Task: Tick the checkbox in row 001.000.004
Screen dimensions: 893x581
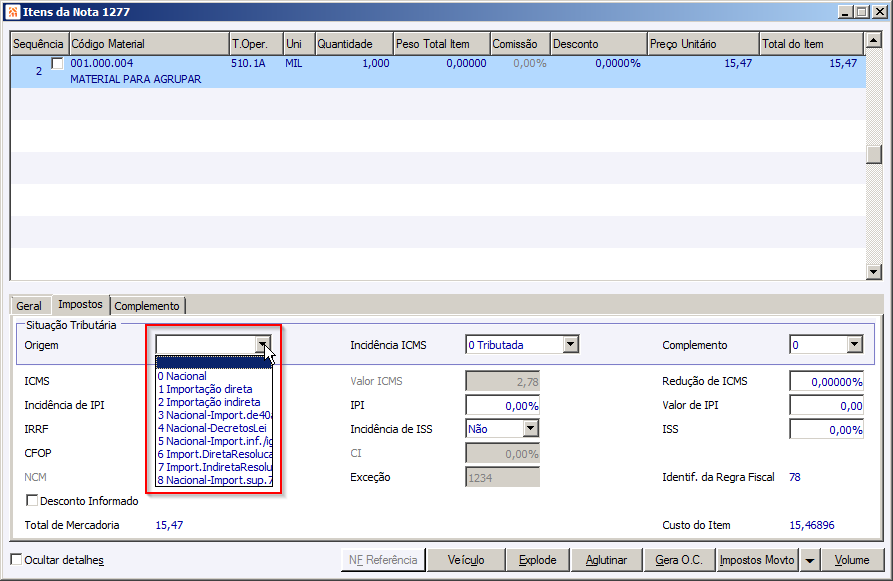Action: pyautogui.click(x=58, y=63)
